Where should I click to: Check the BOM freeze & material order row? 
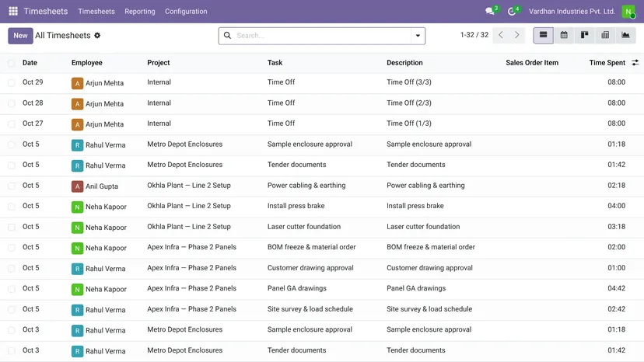(12, 248)
